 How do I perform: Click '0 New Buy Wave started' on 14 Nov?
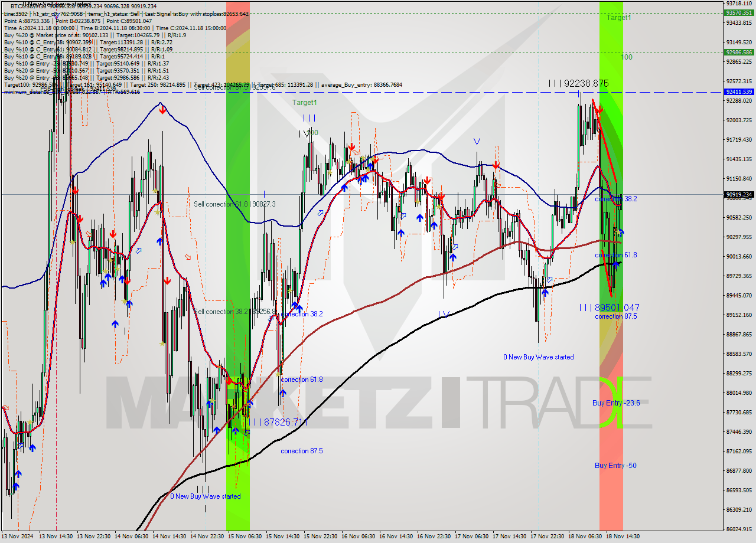click(206, 496)
